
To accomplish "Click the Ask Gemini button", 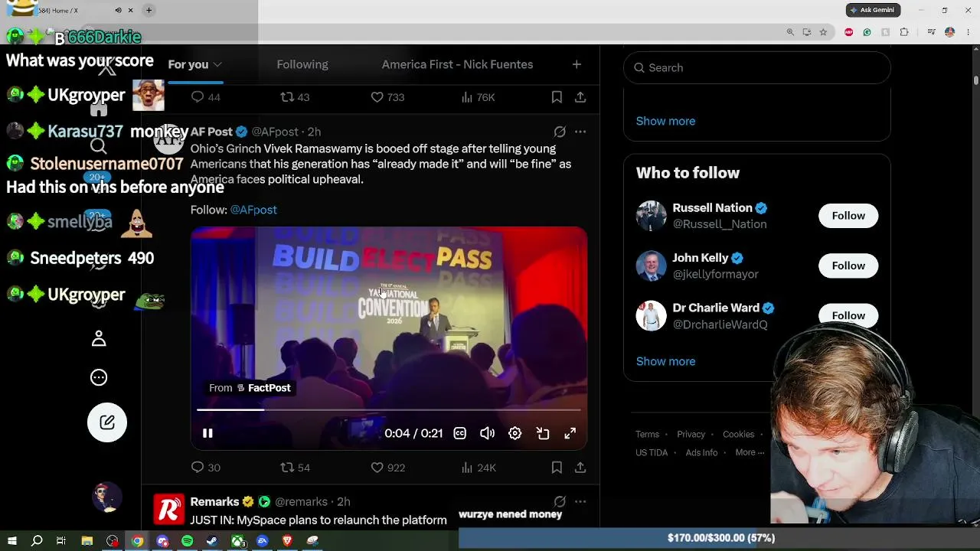I will 873,10.
